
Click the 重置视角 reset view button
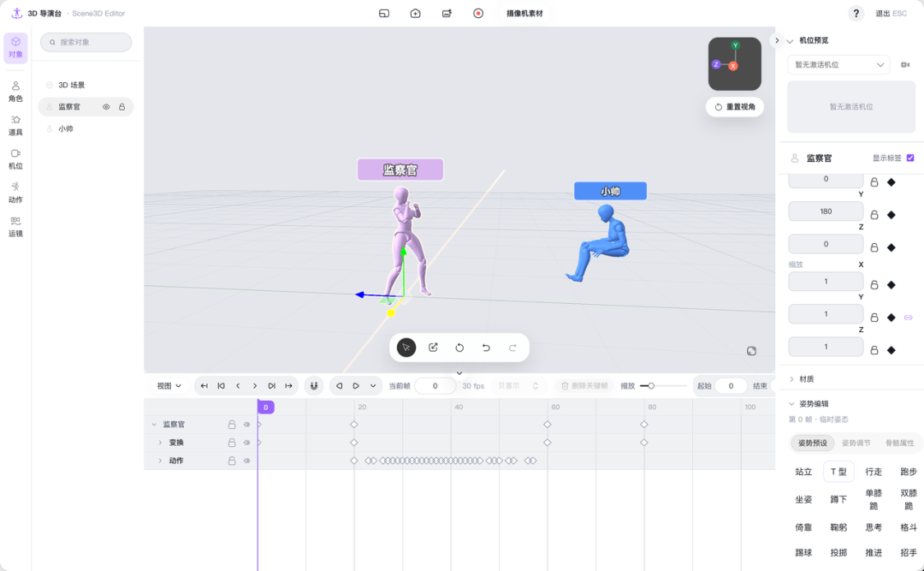735,107
